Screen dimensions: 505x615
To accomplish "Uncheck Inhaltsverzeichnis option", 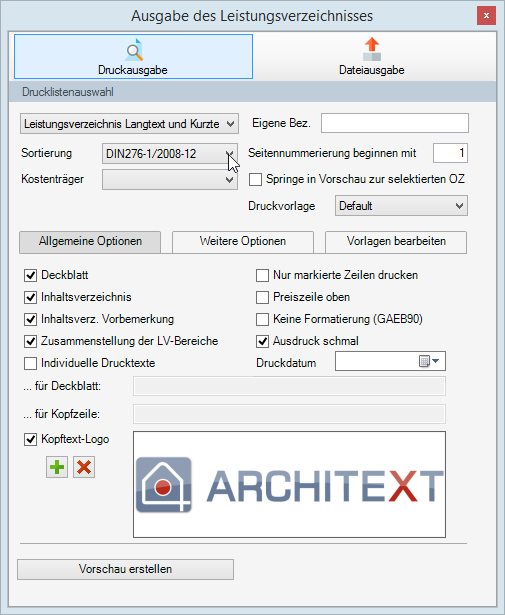I will point(31,297).
